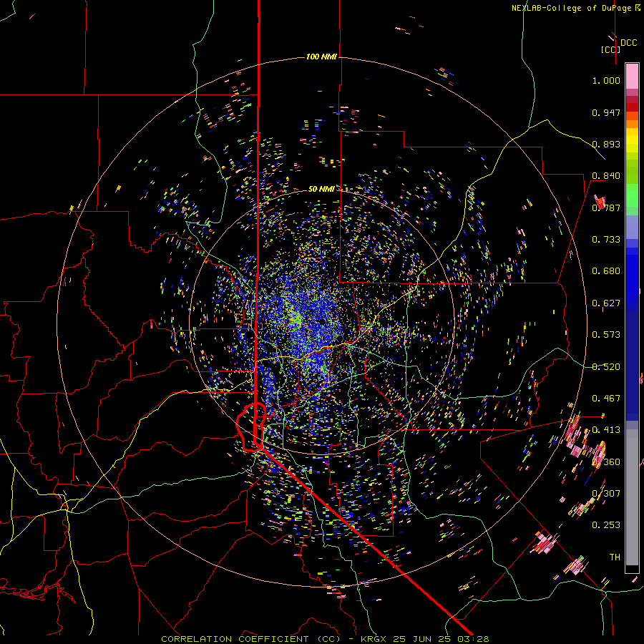Pick the yellow segment of color bar
This screenshot has width=644, height=644.
click(632, 140)
